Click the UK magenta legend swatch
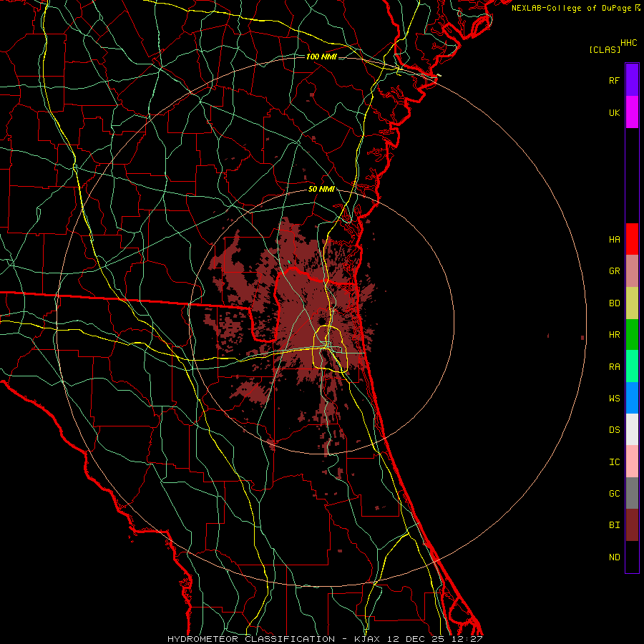 tap(632, 112)
